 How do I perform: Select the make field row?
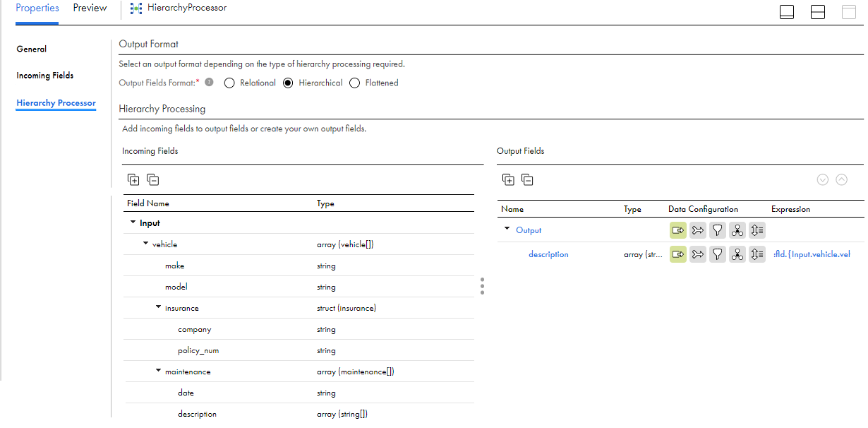tap(299, 266)
